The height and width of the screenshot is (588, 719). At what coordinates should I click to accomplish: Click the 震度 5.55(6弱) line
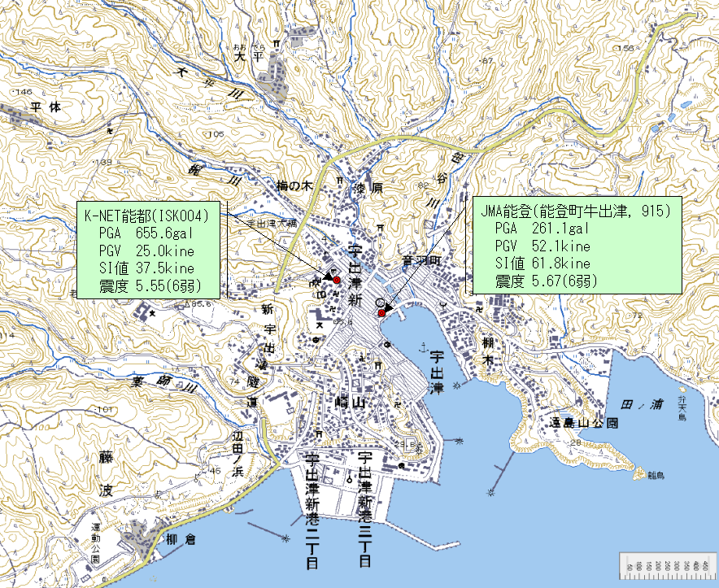(x=150, y=285)
